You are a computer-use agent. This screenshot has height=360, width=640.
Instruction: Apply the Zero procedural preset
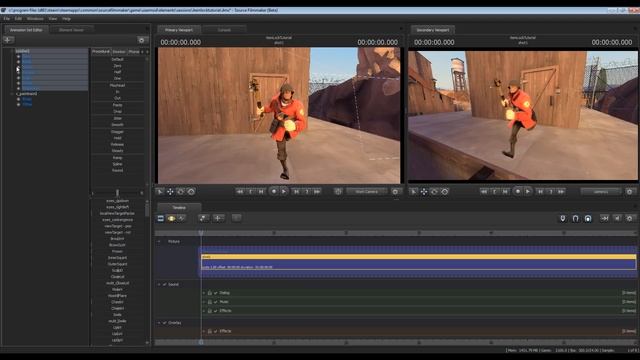click(118, 66)
